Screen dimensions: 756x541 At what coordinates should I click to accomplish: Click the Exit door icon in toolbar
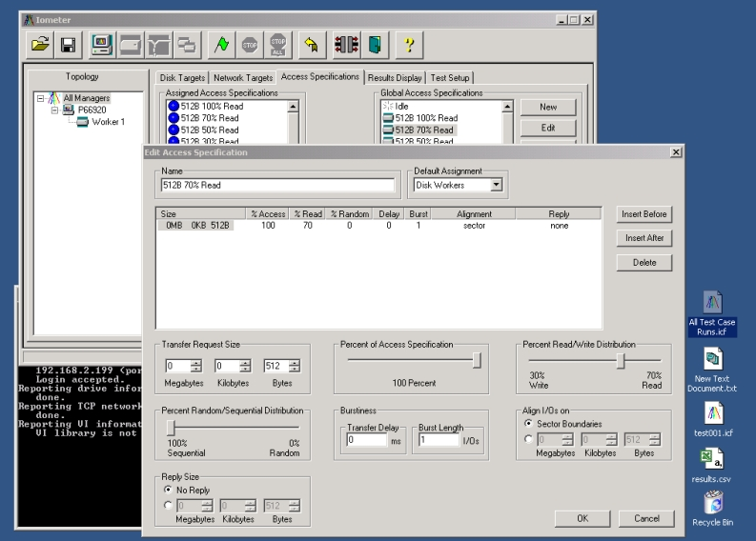(374, 44)
